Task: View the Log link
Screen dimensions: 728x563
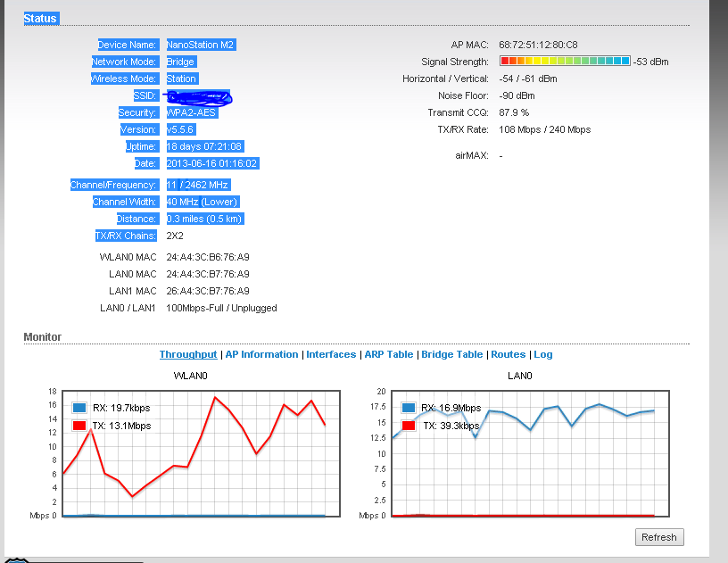Action: click(x=543, y=354)
